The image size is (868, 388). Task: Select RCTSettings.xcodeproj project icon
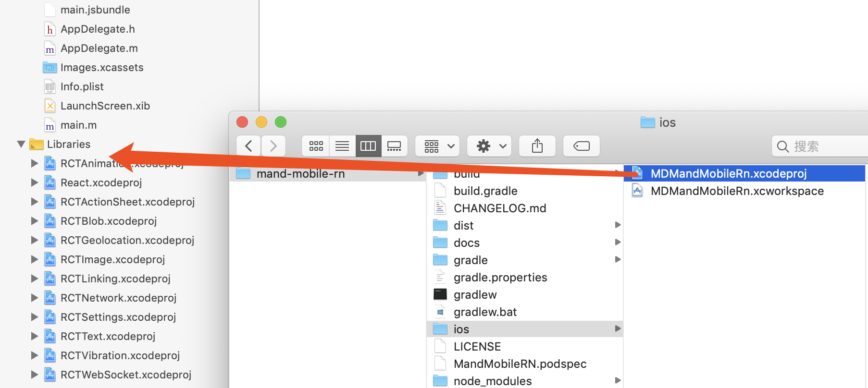click(x=50, y=317)
